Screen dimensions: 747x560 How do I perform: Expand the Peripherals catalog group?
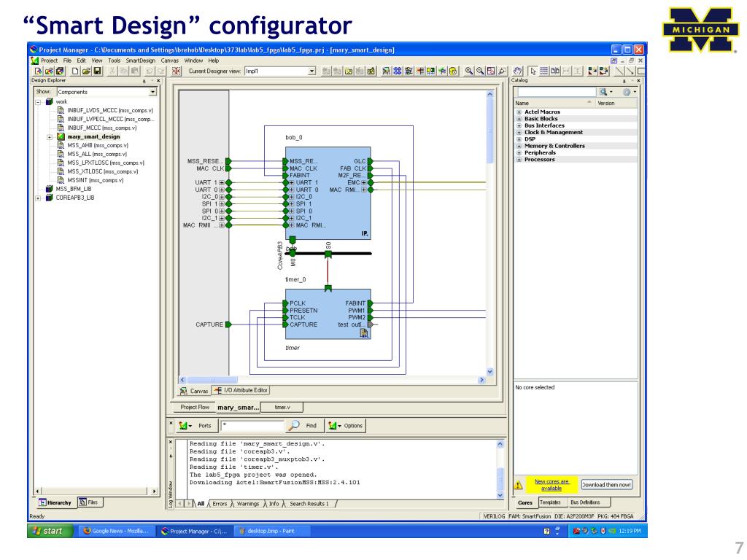pos(519,153)
